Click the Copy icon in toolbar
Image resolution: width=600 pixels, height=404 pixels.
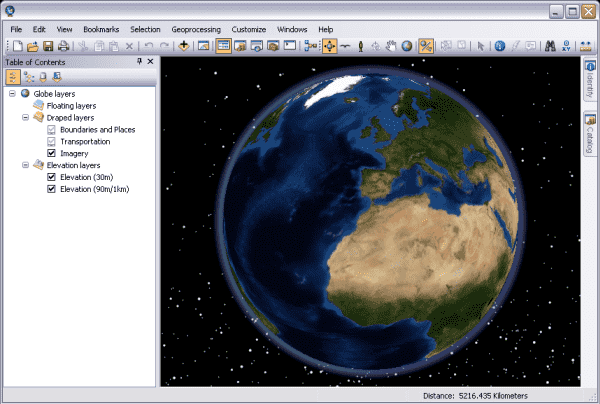[x=99, y=46]
